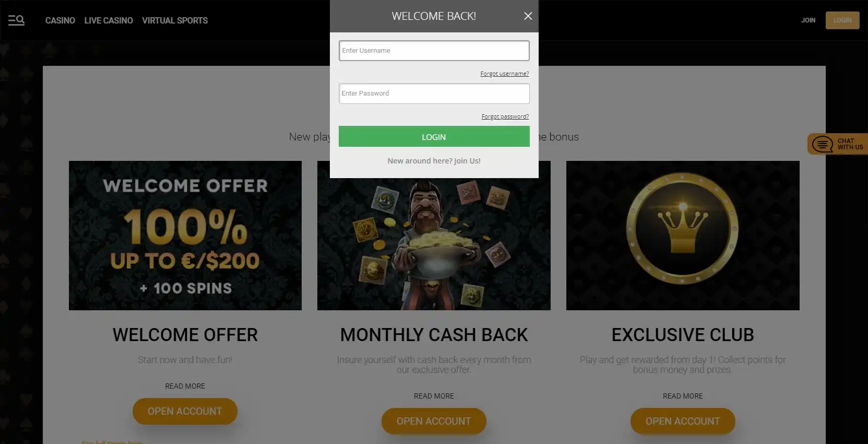Close the Welcome Back login dialog

click(528, 16)
